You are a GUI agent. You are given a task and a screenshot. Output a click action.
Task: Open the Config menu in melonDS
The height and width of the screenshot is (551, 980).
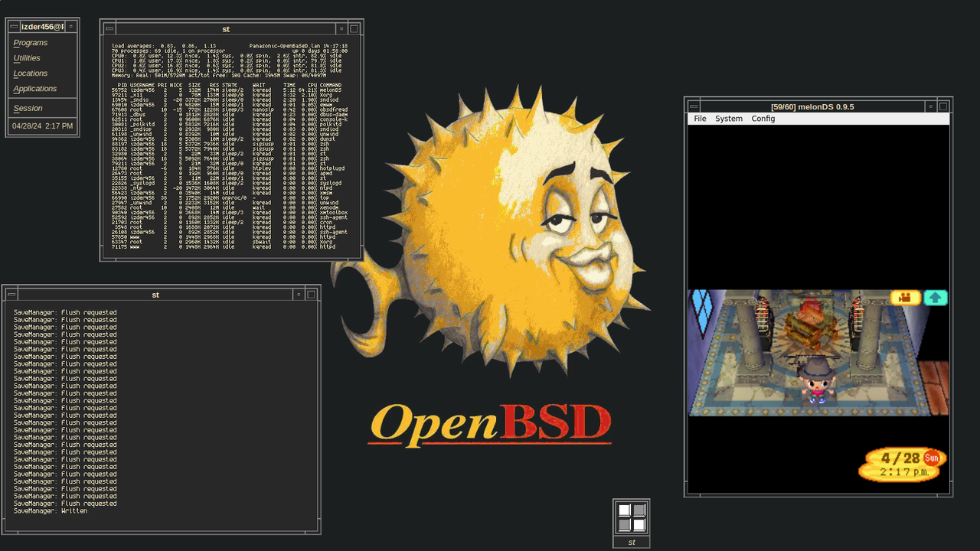point(763,119)
